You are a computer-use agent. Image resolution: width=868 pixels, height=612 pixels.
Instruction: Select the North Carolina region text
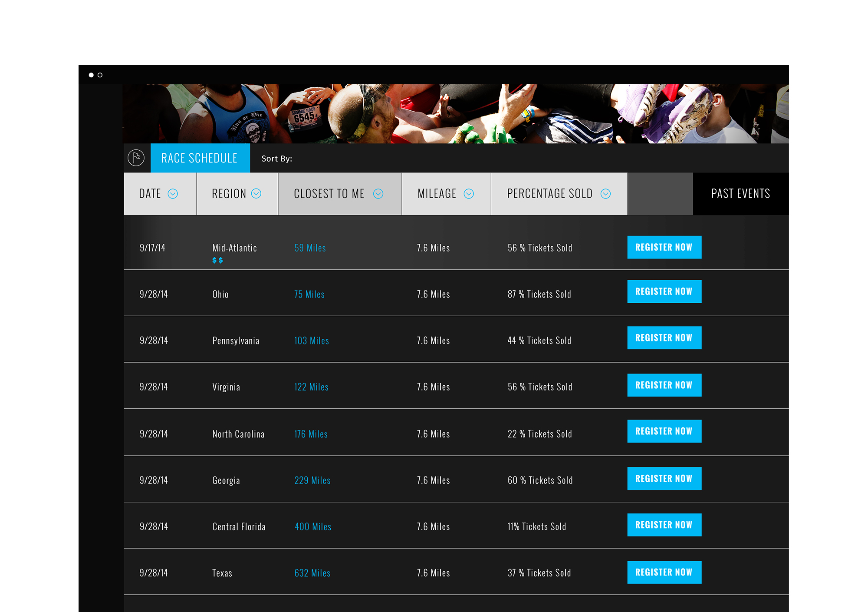[x=238, y=434]
